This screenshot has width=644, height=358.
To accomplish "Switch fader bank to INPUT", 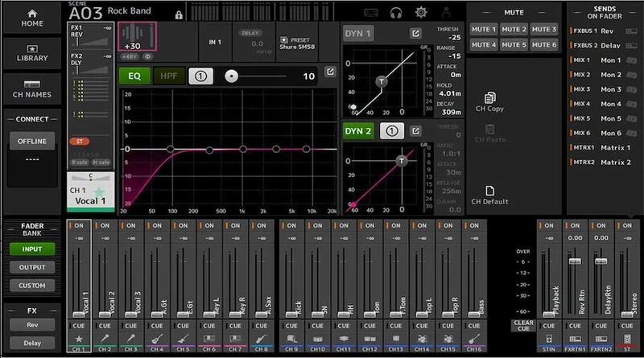I will point(32,249).
